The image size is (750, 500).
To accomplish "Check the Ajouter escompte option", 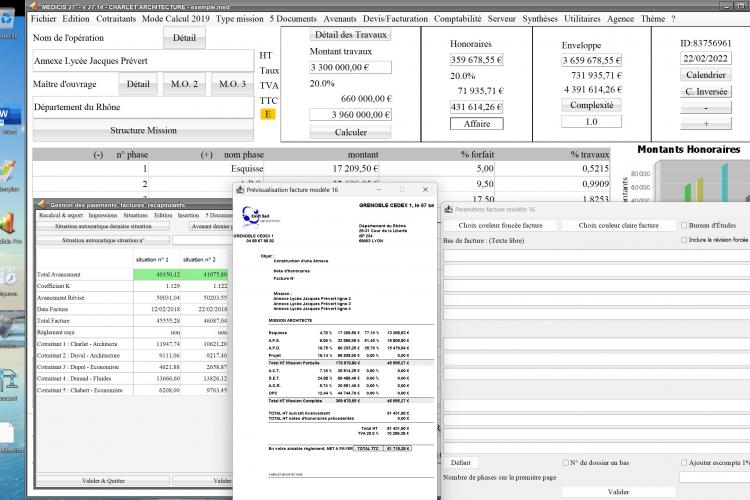I will pos(684,463).
